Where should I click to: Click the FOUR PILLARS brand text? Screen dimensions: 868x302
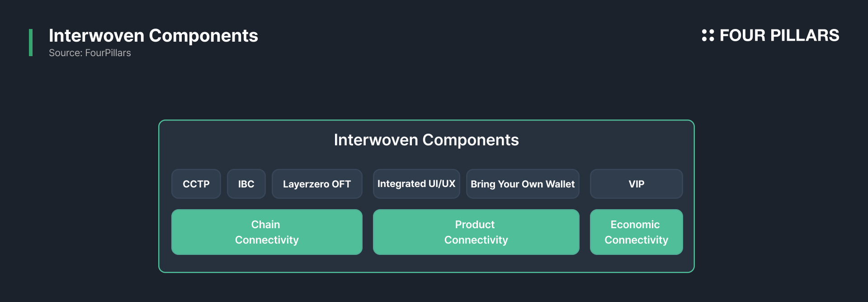point(779,35)
